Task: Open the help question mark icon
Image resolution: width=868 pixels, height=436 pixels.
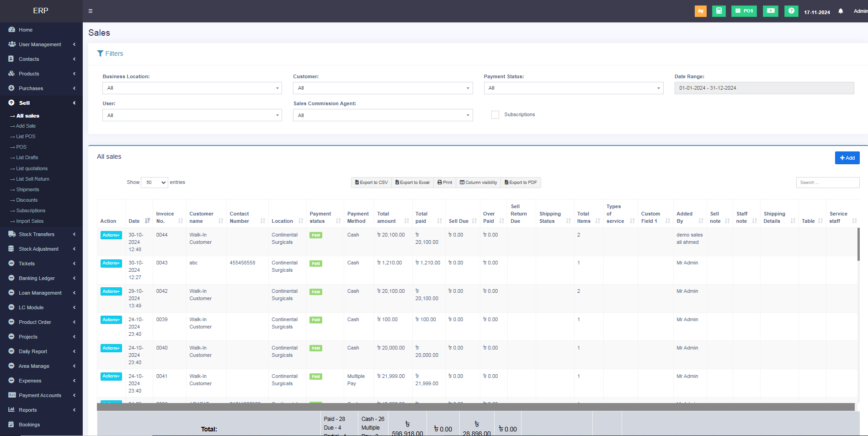Action: [x=791, y=11]
